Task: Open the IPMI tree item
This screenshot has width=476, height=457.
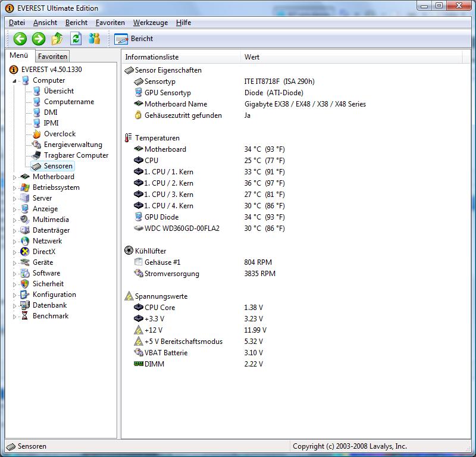Action: click(51, 123)
